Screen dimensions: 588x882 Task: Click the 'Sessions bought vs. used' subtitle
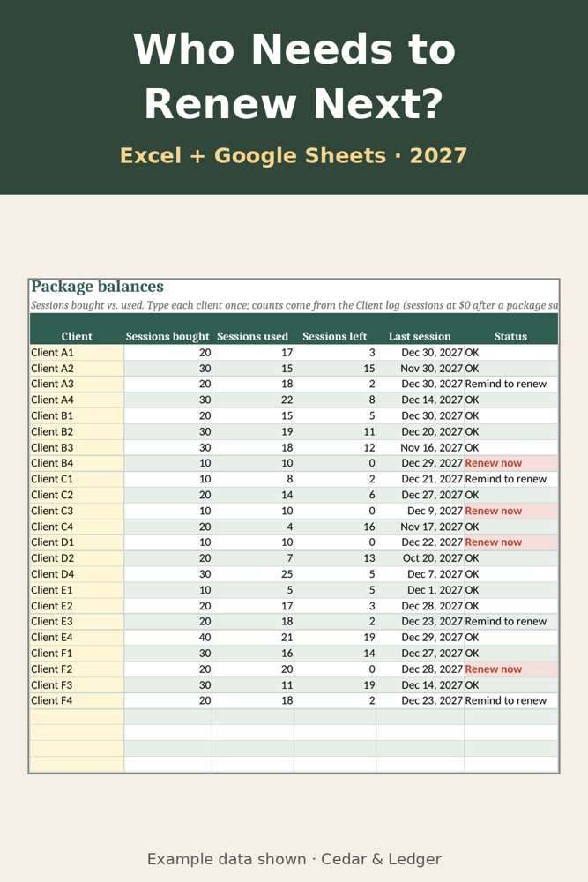(x=294, y=305)
